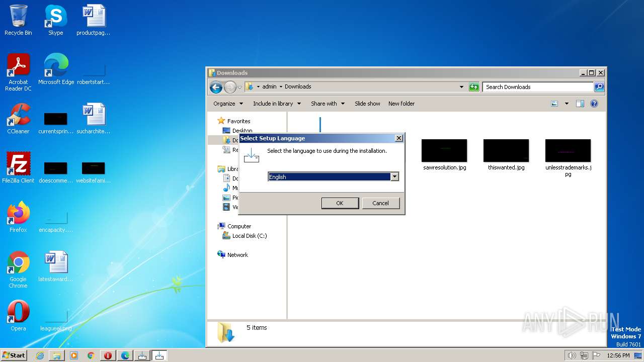Click the Show desktop strip beside clock
The height and width of the screenshot is (362, 644).
[638, 355]
